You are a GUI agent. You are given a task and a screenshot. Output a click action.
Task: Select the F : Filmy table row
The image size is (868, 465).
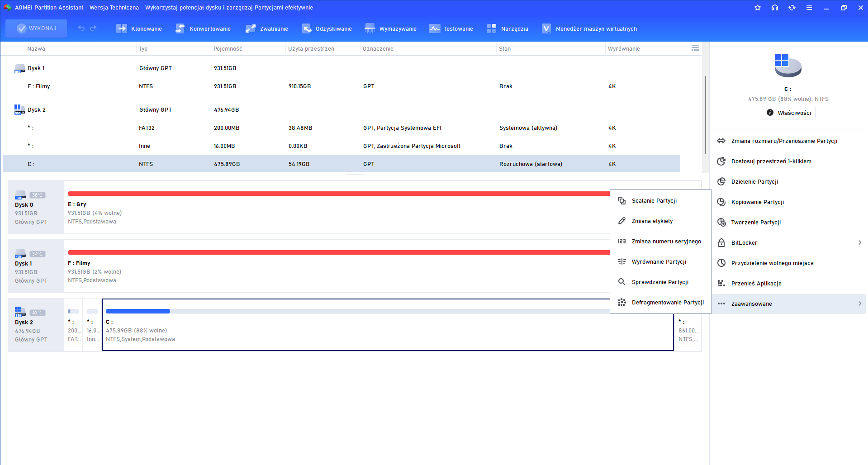pyautogui.click(x=342, y=86)
